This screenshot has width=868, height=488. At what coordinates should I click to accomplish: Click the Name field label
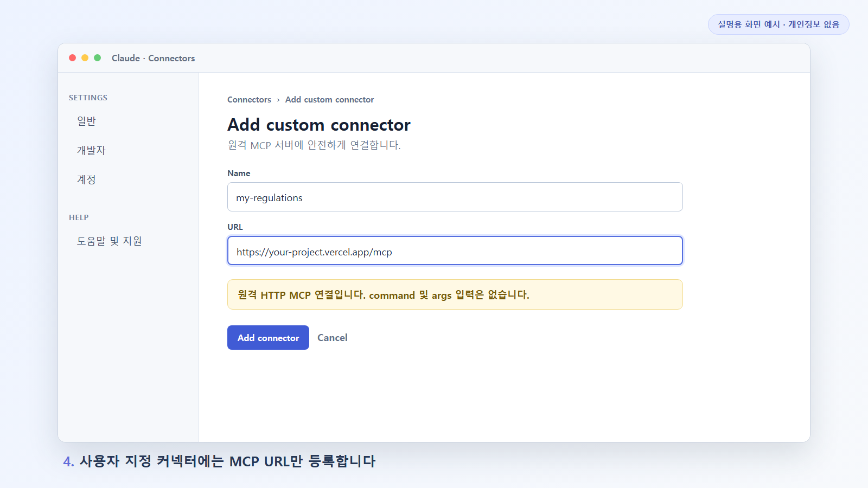click(239, 174)
